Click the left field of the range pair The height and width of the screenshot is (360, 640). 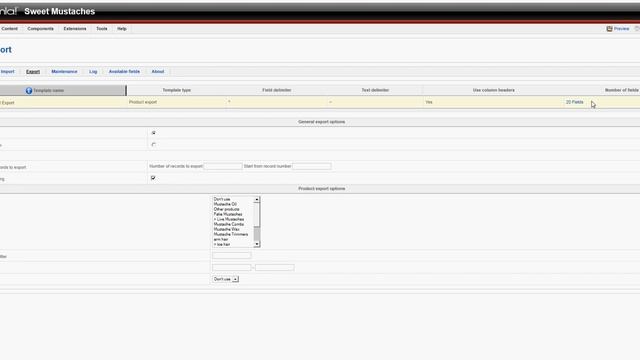(x=231, y=267)
